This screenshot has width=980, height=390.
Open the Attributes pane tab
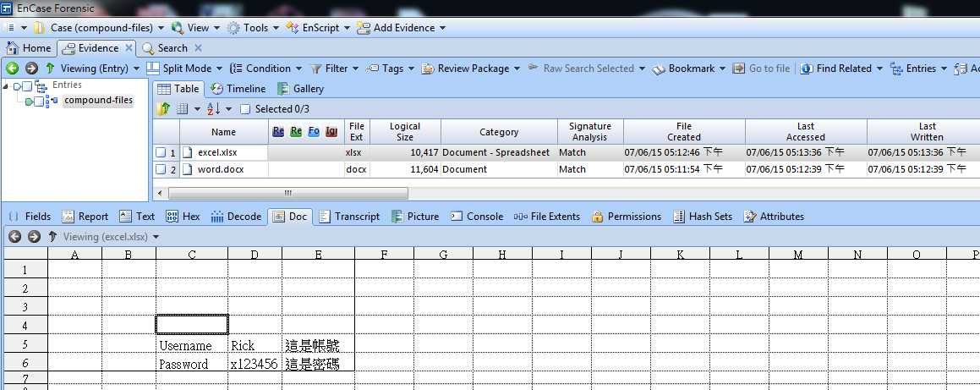click(774, 217)
